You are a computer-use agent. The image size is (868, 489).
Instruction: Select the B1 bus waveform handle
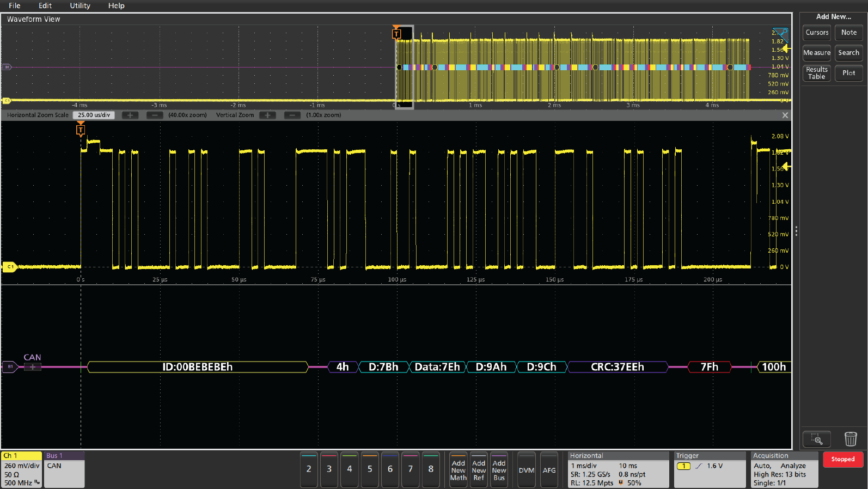click(x=10, y=367)
